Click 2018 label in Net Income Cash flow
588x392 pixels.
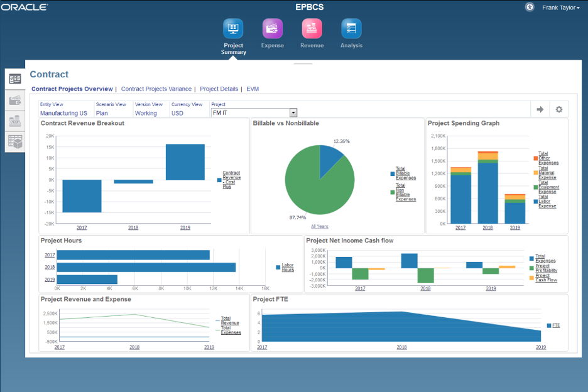(x=425, y=288)
